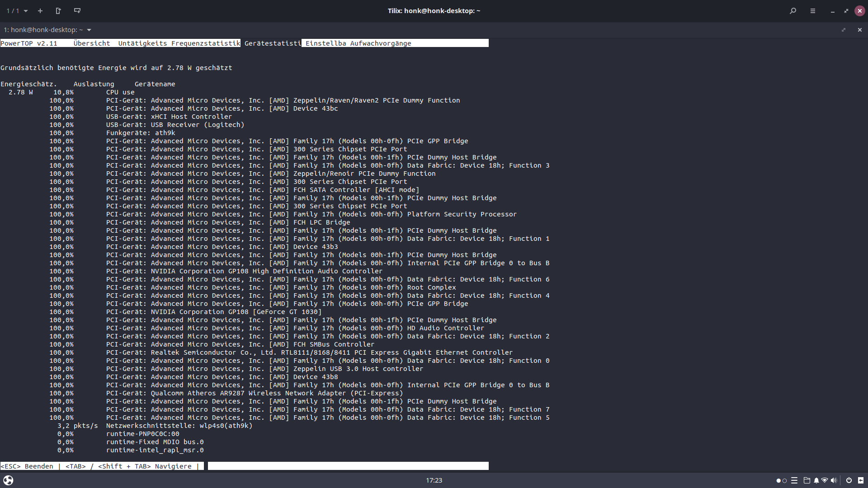Click the PowerTOP v2.11 label
Screen dimensions: 868x488
[29, 43]
